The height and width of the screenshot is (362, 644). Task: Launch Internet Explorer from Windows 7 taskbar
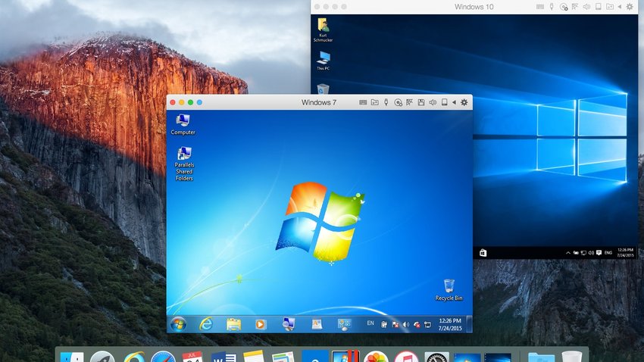tap(206, 324)
